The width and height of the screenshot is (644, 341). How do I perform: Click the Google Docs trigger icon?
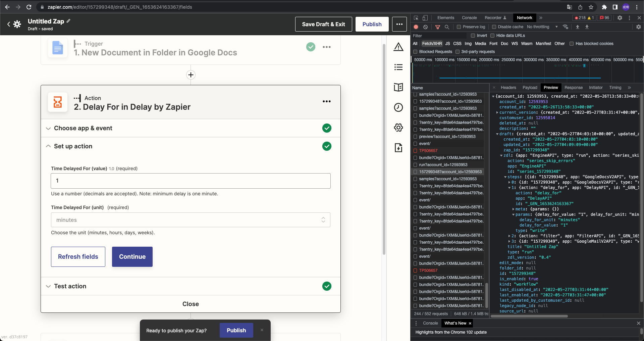(58, 48)
